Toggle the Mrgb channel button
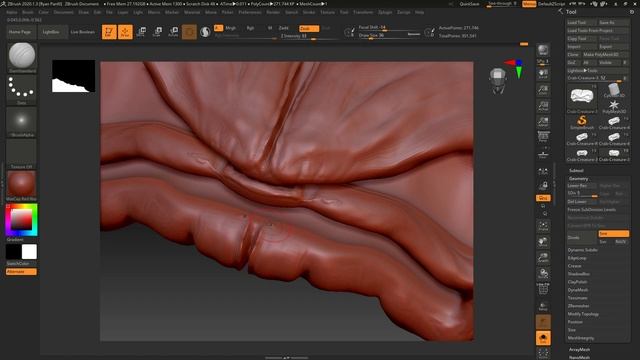This screenshot has height=360, width=640. 231,28
